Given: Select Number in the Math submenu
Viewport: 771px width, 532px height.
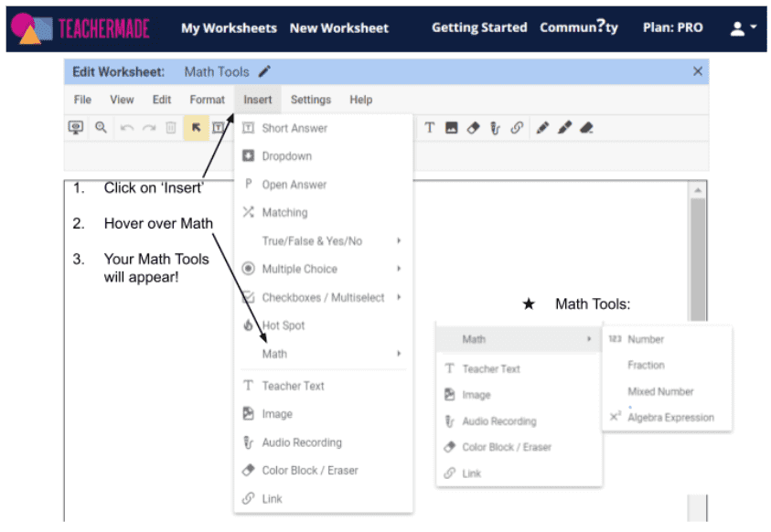Looking at the screenshot, I should [x=667, y=339].
